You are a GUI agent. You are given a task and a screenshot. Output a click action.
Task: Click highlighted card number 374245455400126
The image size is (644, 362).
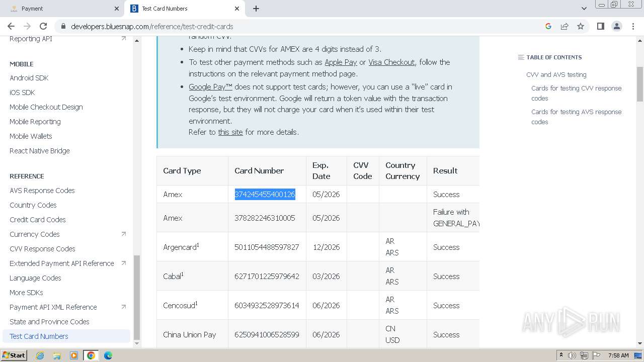pos(265,195)
